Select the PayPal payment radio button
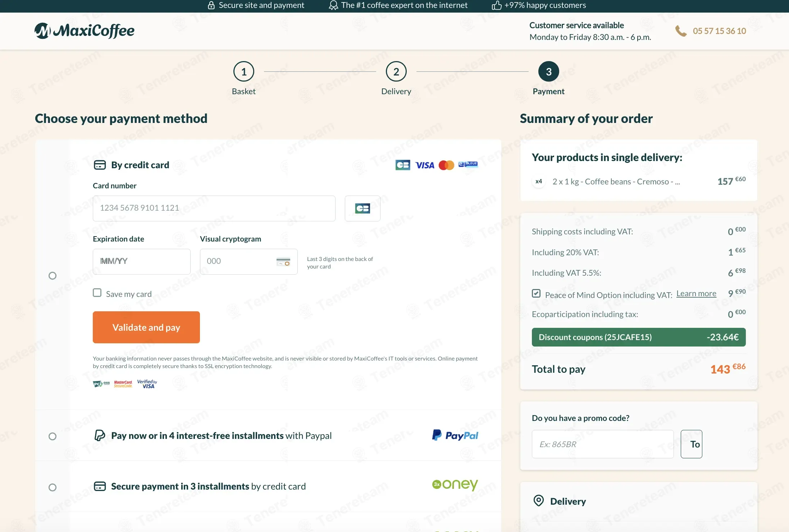 53,436
